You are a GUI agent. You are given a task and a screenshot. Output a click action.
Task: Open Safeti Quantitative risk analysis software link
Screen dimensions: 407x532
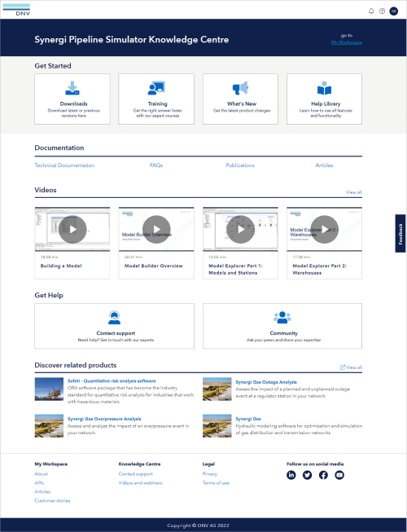pos(112,381)
